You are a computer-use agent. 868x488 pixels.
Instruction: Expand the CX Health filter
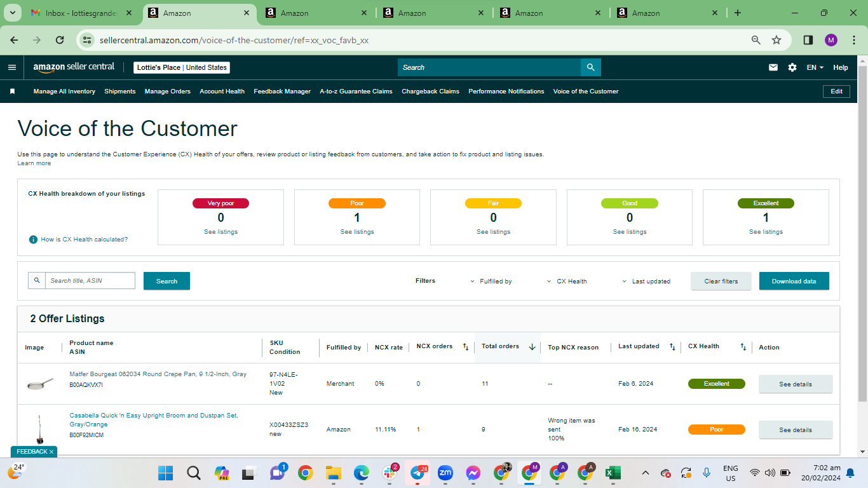[x=567, y=281]
